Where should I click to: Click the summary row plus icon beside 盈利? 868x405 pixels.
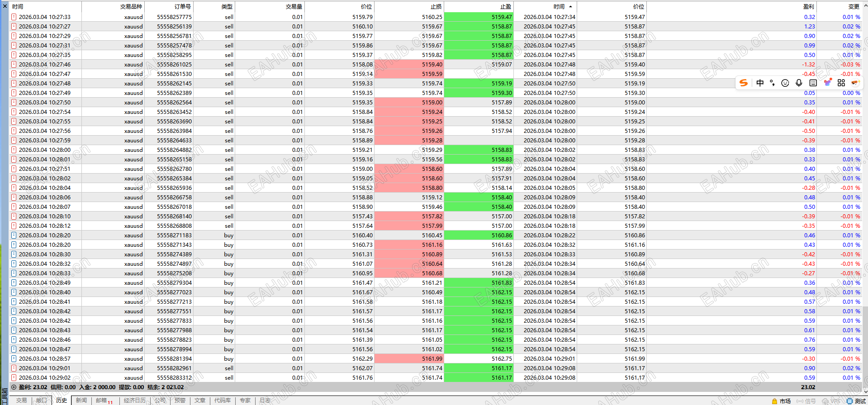coord(14,387)
